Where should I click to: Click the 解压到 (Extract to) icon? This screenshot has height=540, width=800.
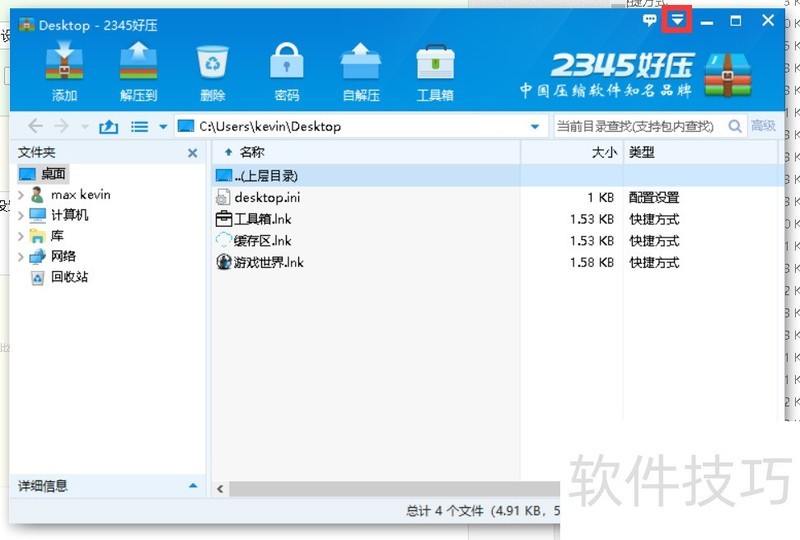(x=138, y=62)
